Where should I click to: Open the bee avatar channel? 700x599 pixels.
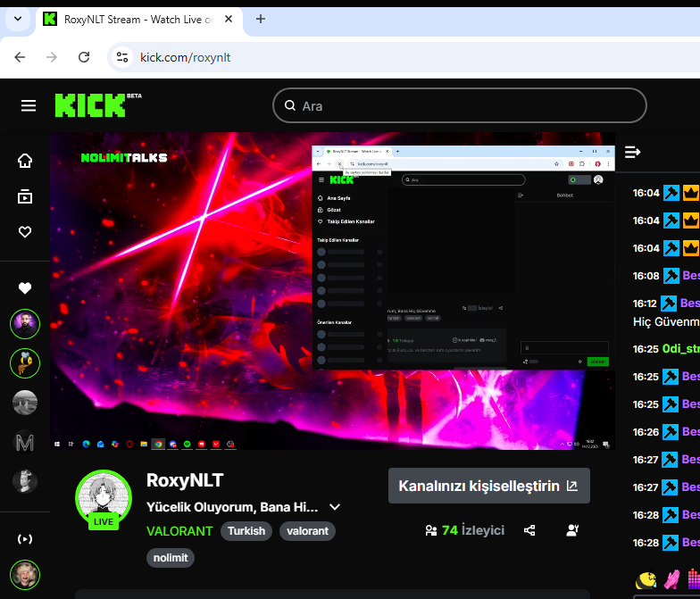25,363
